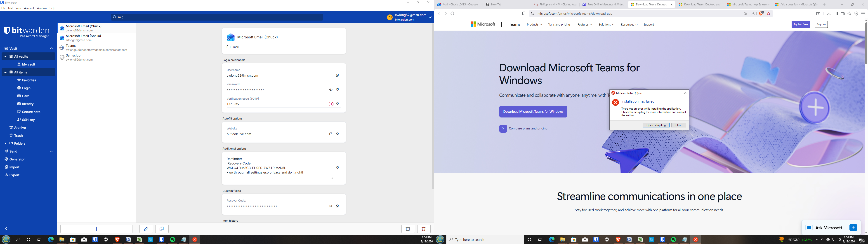Open Brave Shields icon in address bar
This screenshot has height=244, width=868.
(761, 14)
